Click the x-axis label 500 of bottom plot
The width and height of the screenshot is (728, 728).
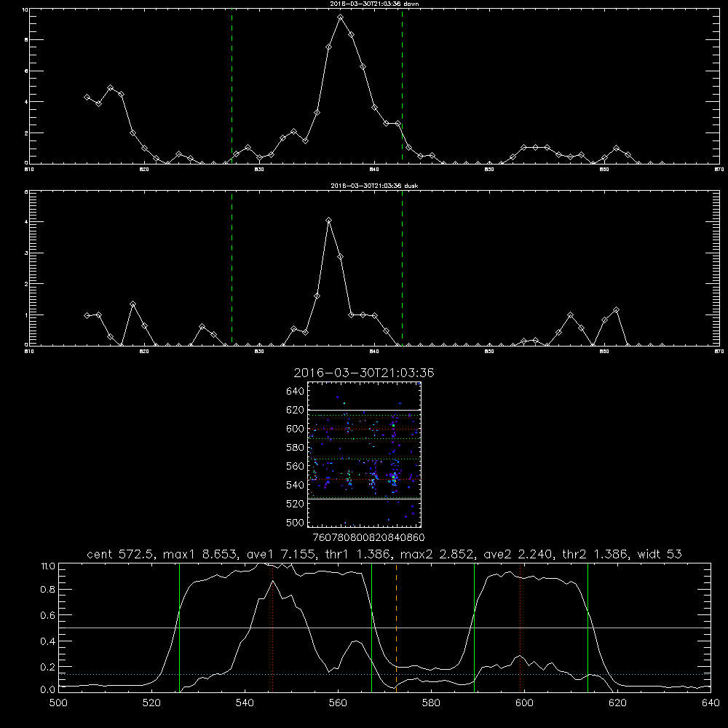(x=58, y=703)
